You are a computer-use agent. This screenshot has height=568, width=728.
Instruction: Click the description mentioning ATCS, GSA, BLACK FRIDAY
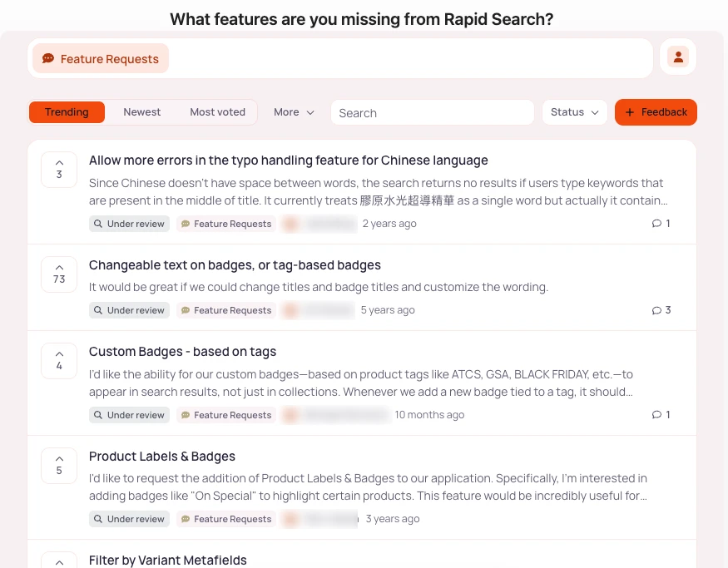(x=361, y=383)
